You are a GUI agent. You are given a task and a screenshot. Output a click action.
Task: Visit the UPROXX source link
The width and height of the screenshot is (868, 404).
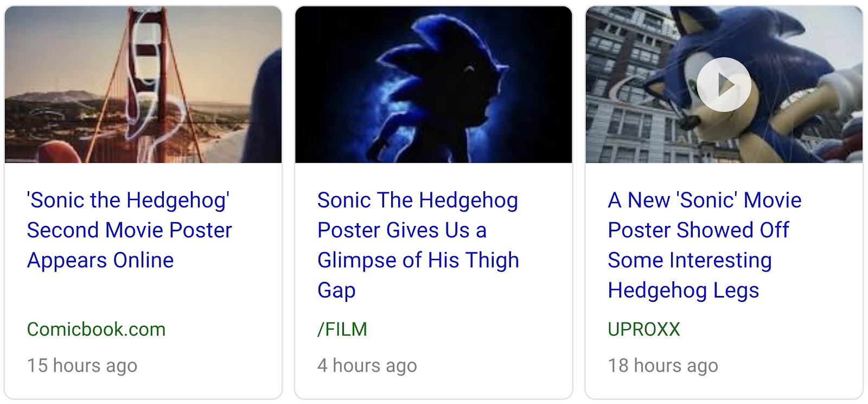tap(644, 329)
